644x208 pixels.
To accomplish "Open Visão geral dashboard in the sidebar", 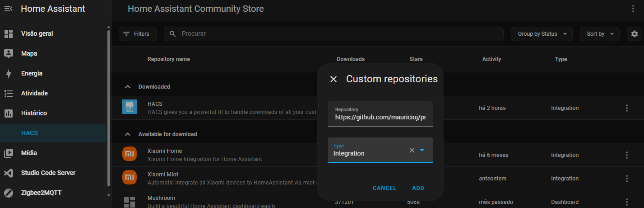I will coord(53,33).
